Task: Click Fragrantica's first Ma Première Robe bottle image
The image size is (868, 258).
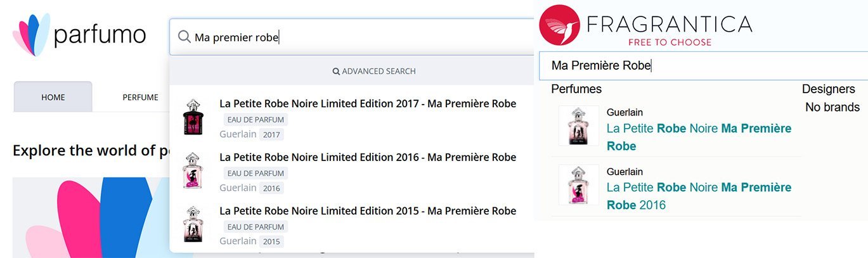Action: point(579,126)
